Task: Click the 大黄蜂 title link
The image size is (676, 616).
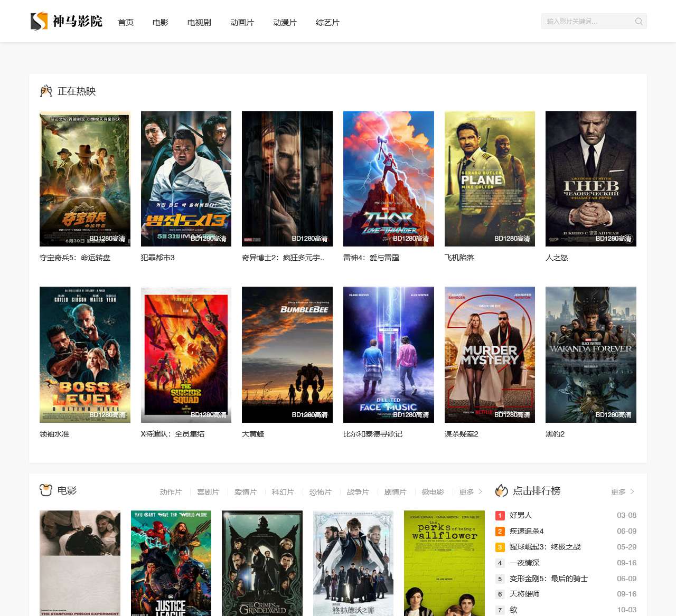Action: [253, 434]
